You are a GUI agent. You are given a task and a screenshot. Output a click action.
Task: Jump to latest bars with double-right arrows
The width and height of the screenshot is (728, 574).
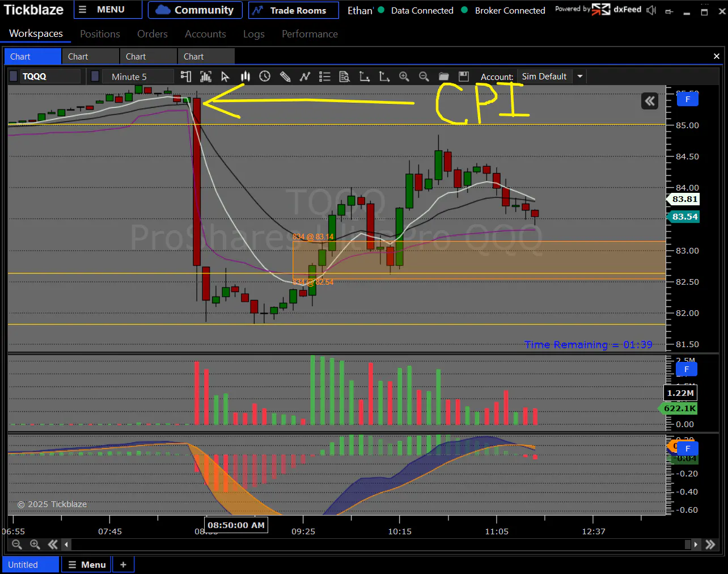point(710,545)
